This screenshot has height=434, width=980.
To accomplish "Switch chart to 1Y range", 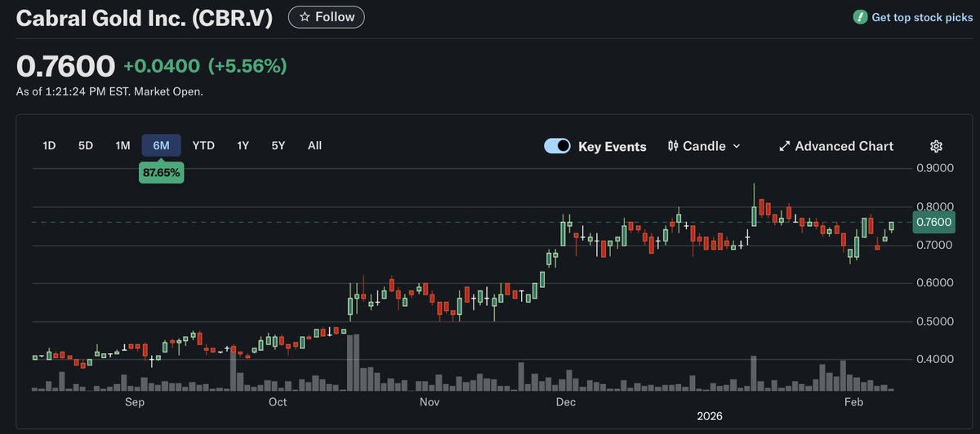I will (x=243, y=146).
